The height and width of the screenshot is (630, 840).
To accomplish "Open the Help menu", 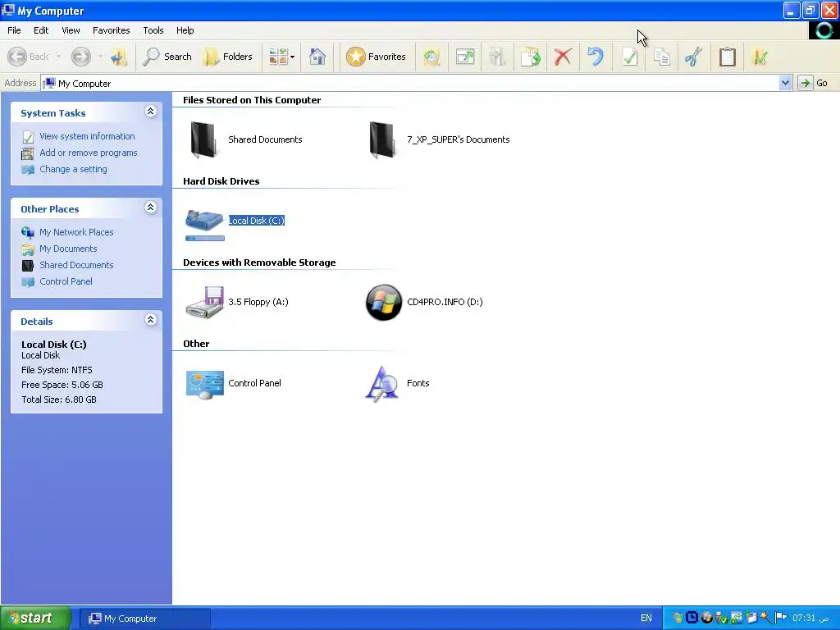I will coord(185,30).
